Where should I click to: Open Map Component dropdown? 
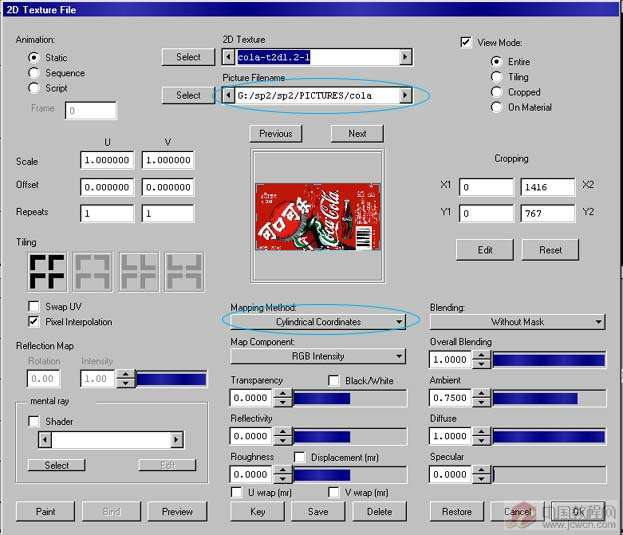[x=318, y=356]
